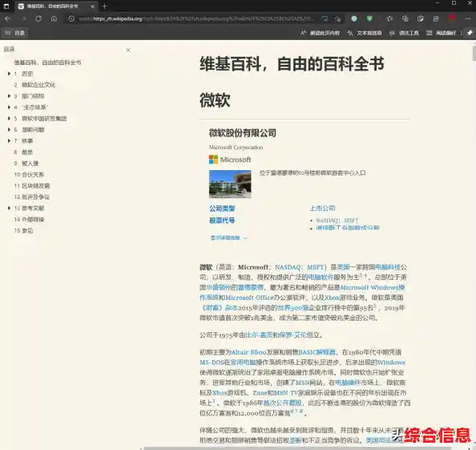Open the Microsoft Office link
Image resolution: width=476 pixels, height=450 pixels.
click(249, 298)
